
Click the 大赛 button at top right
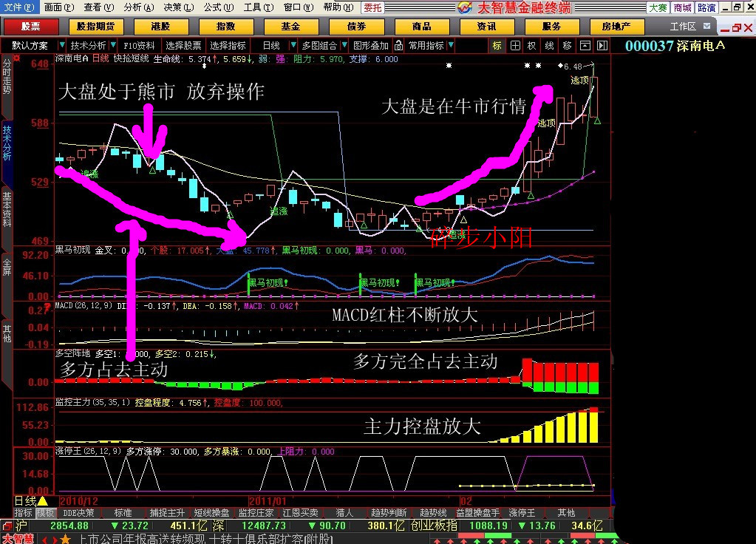point(658,7)
